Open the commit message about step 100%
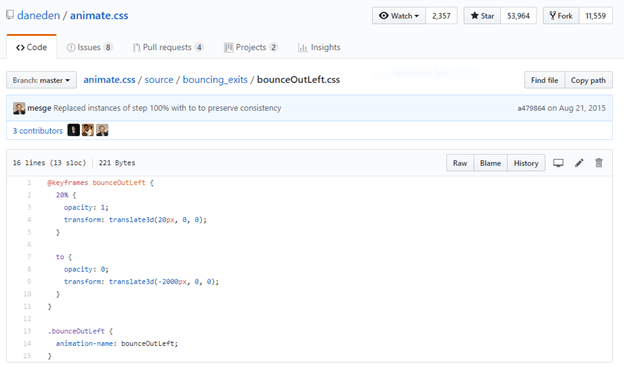The image size is (624, 370). tap(167, 108)
